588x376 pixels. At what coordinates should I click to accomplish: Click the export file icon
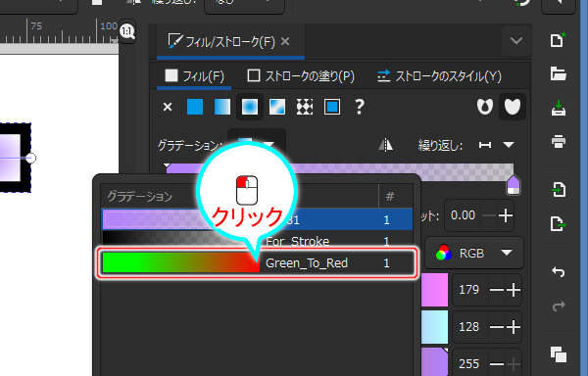pyautogui.click(x=558, y=224)
